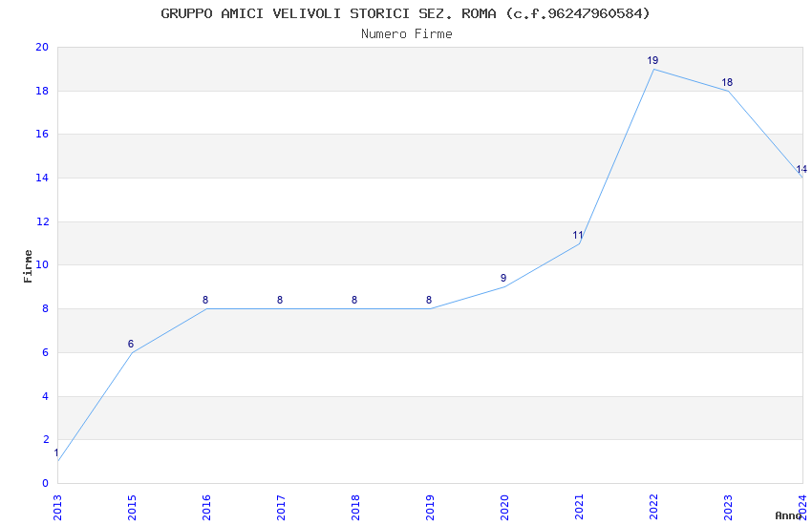Click the 'Anno' x-axis label
812x525 pixels.
[x=788, y=515]
